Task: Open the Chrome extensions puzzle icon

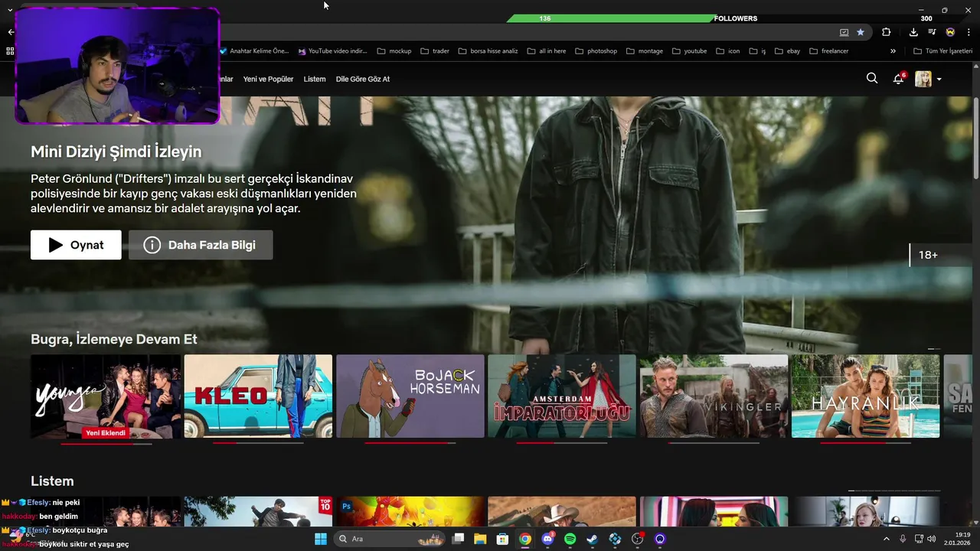Action: coord(887,32)
